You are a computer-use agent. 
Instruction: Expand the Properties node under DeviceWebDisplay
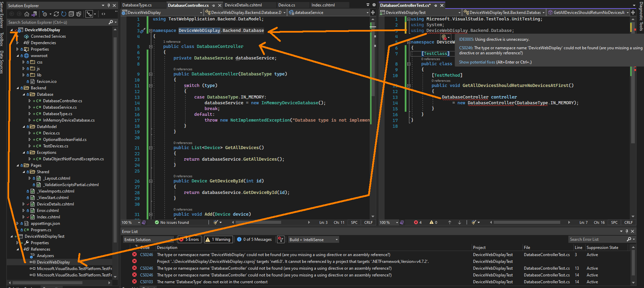tap(18, 49)
